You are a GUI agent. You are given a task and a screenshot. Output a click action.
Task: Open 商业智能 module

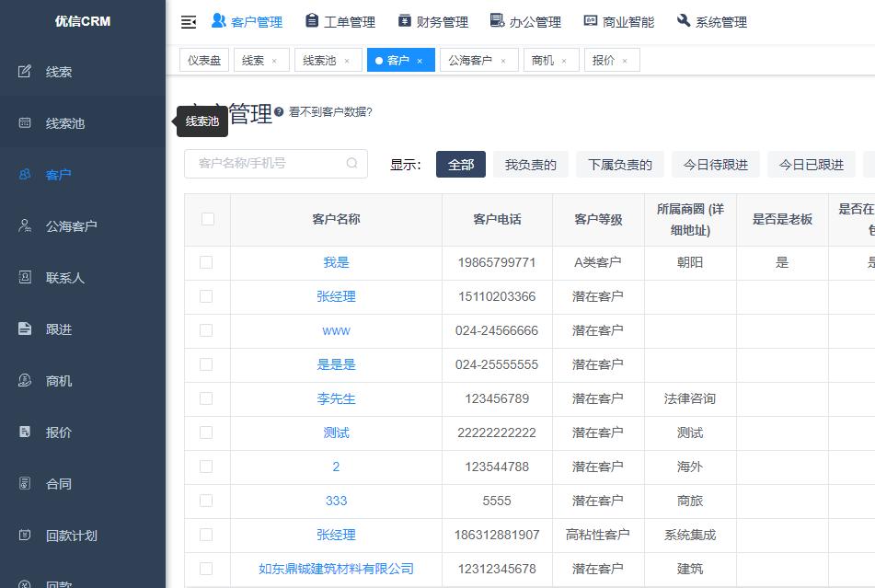[x=618, y=21]
